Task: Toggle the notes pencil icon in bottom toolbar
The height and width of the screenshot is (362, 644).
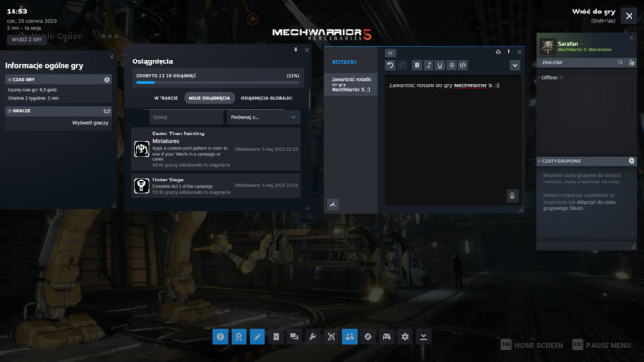Action: pyautogui.click(x=258, y=336)
